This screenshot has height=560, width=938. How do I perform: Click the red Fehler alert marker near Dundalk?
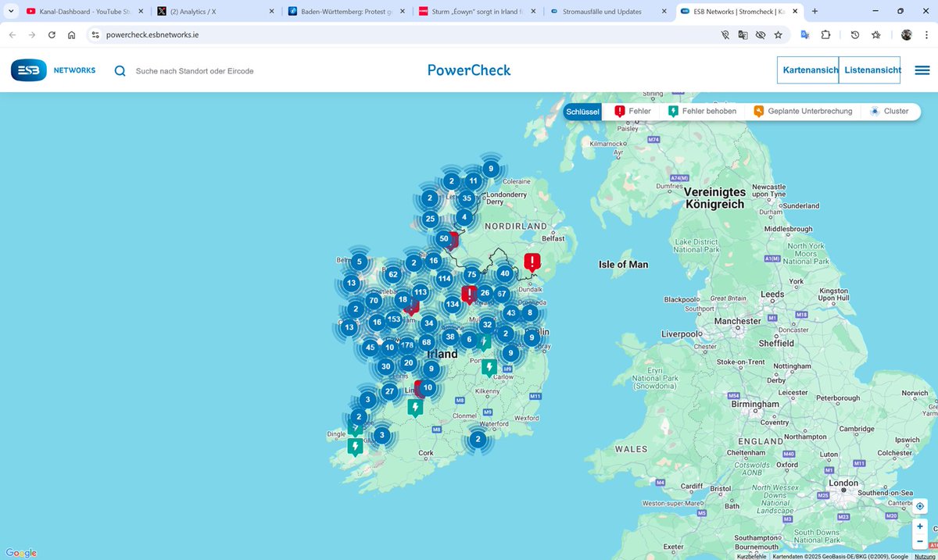click(532, 262)
